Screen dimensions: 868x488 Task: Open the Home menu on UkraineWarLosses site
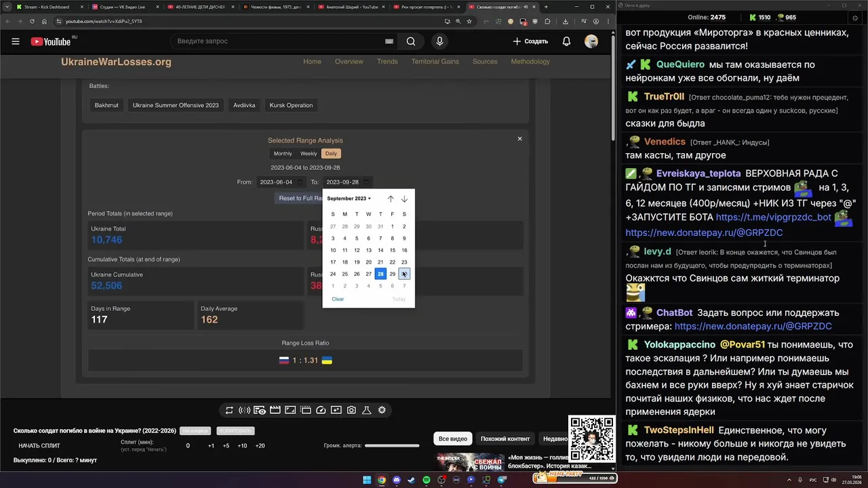312,62
